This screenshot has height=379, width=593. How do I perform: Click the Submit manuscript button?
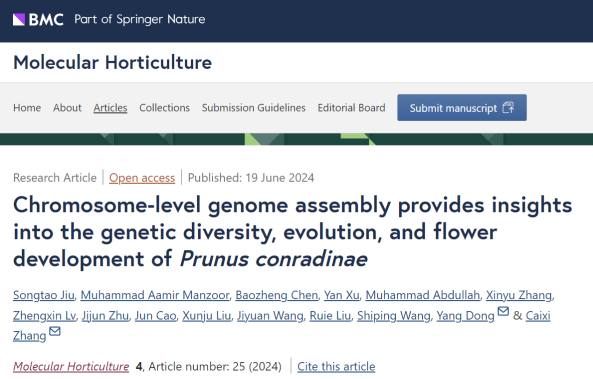(x=462, y=108)
